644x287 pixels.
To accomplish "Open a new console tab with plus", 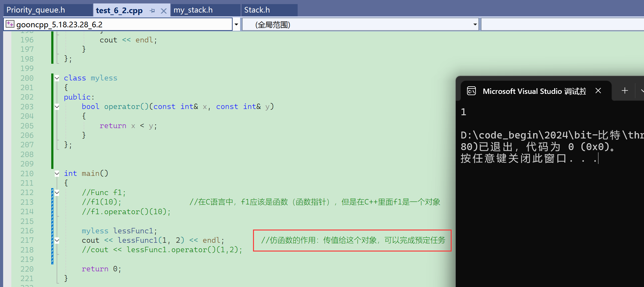I will click(625, 91).
